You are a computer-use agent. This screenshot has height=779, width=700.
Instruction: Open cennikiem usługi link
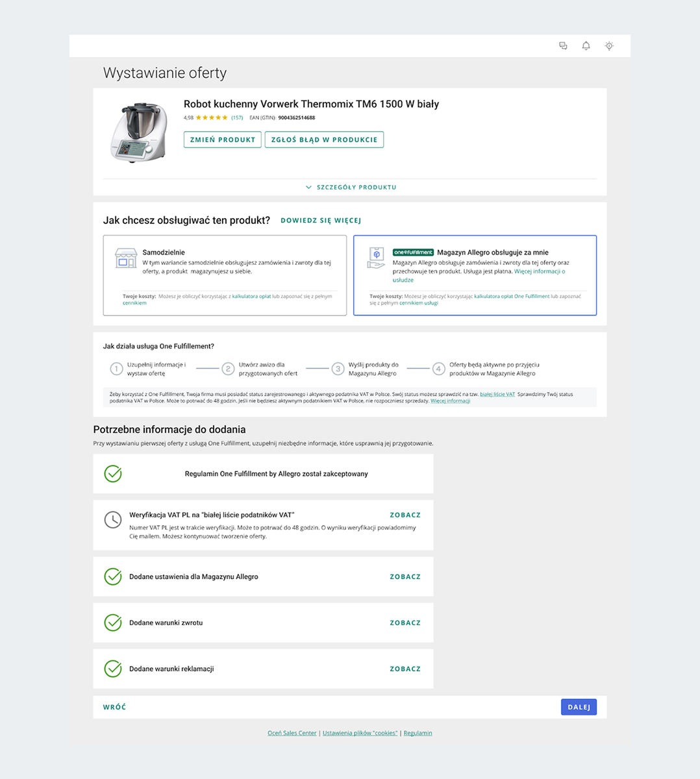coord(419,303)
